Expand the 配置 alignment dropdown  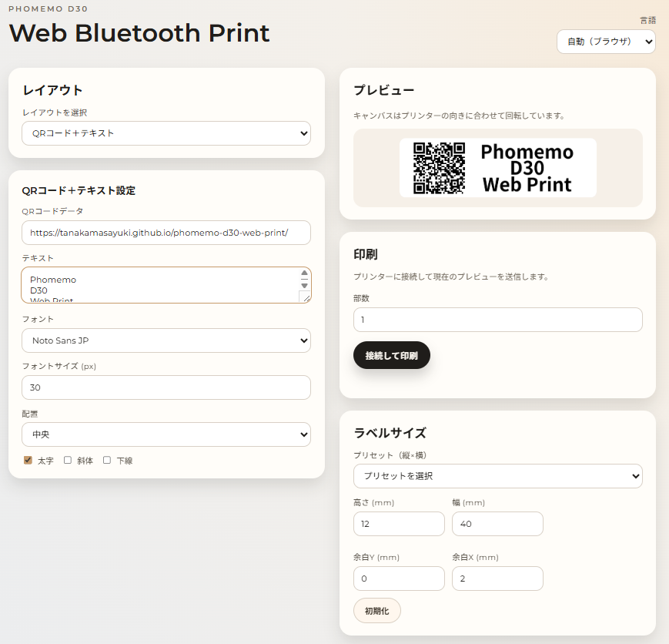(x=166, y=434)
